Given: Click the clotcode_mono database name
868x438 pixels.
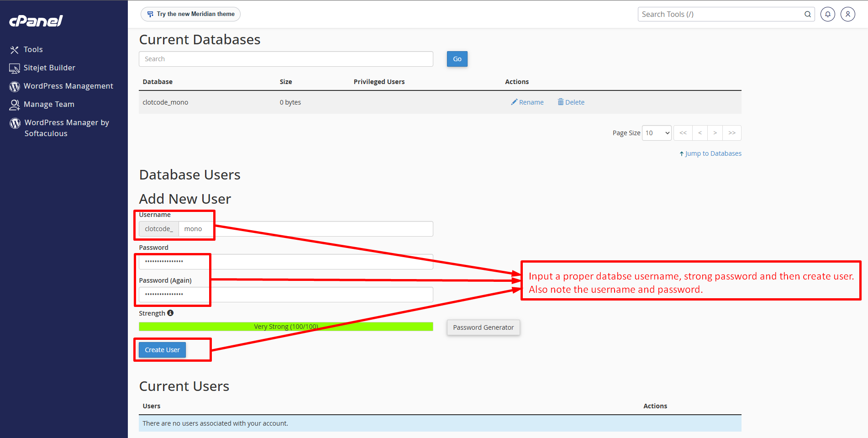Looking at the screenshot, I should coord(165,102).
